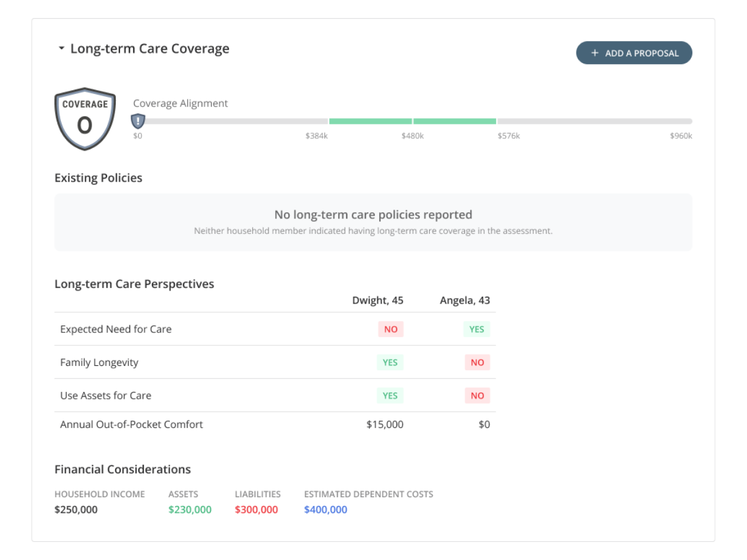Click the first green segment of coverage bar
This screenshot has width=747, height=560.
[370, 121]
